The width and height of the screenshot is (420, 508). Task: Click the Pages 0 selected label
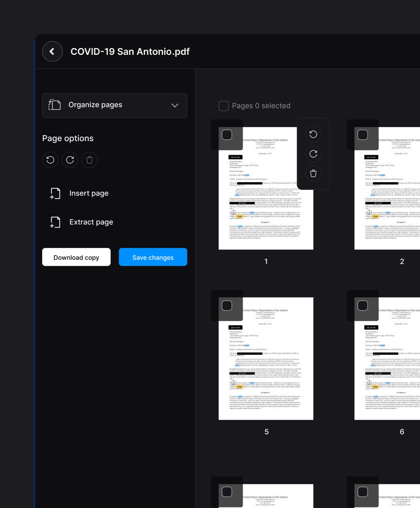point(261,106)
